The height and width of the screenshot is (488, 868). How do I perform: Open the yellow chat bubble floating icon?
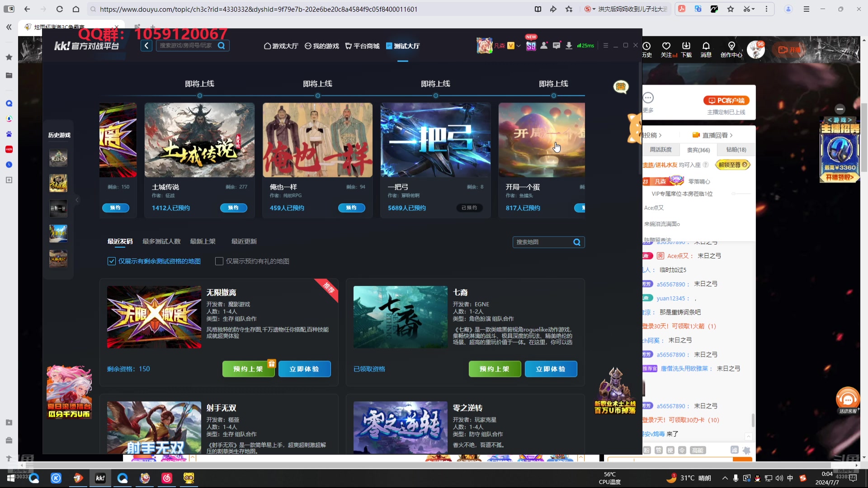point(621,86)
